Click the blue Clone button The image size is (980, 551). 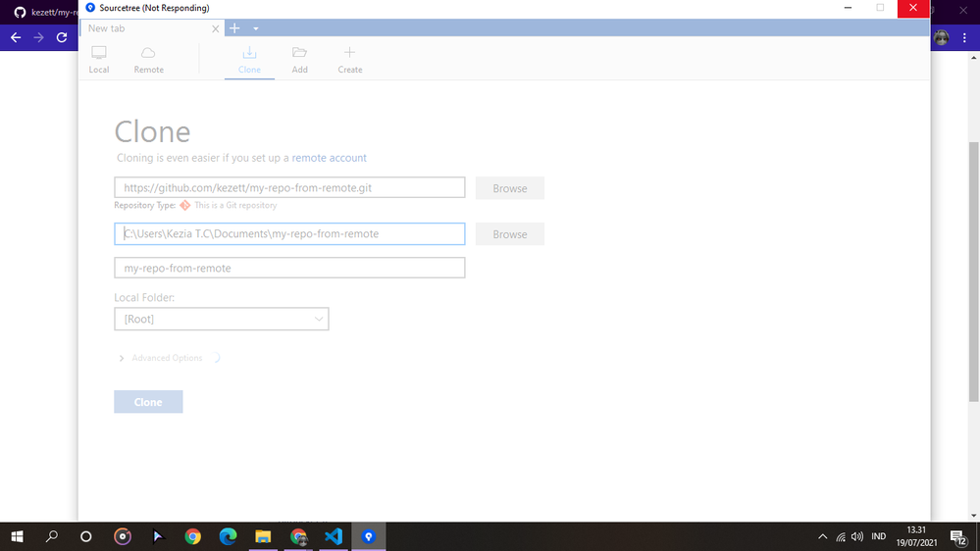148,402
